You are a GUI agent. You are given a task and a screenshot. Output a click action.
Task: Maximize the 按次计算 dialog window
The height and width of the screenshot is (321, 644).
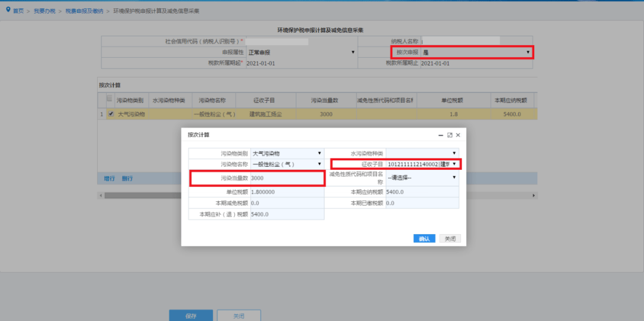pos(450,135)
